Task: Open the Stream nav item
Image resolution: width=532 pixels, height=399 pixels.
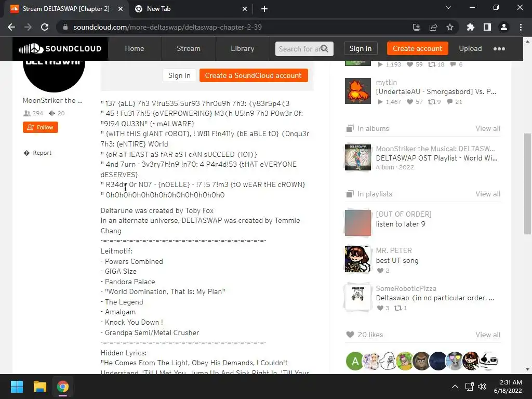Action: click(188, 48)
